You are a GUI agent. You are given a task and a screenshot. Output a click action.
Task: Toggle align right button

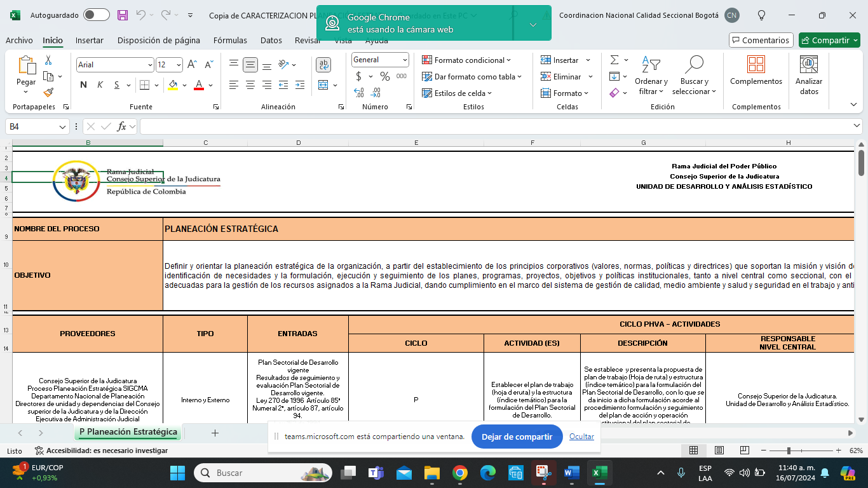tap(267, 85)
